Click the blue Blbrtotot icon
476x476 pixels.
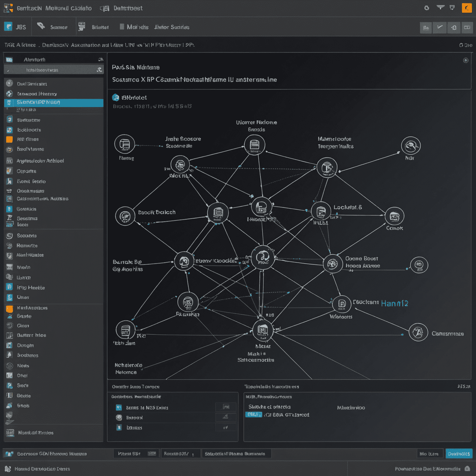[116, 98]
